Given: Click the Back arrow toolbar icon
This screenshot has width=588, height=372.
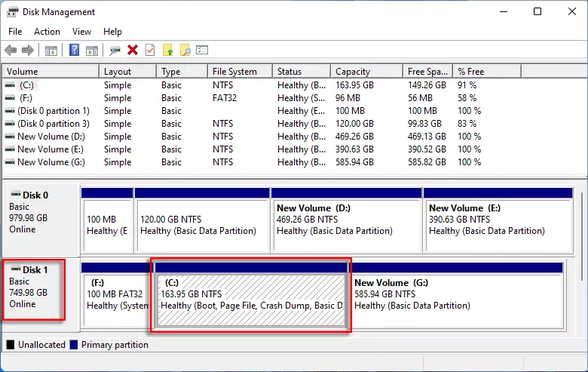Looking at the screenshot, I should (x=11, y=51).
